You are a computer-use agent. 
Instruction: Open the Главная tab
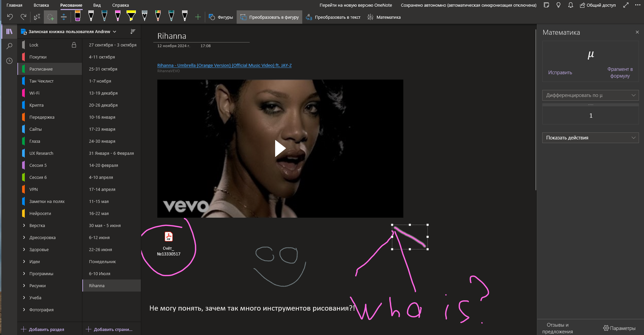coord(14,5)
